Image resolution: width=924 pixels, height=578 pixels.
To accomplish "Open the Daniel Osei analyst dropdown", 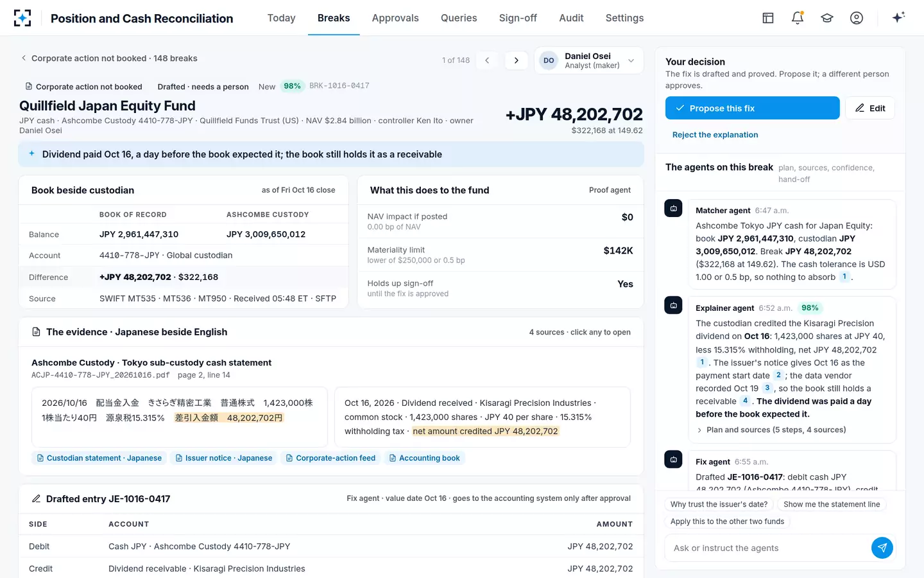I will click(588, 61).
